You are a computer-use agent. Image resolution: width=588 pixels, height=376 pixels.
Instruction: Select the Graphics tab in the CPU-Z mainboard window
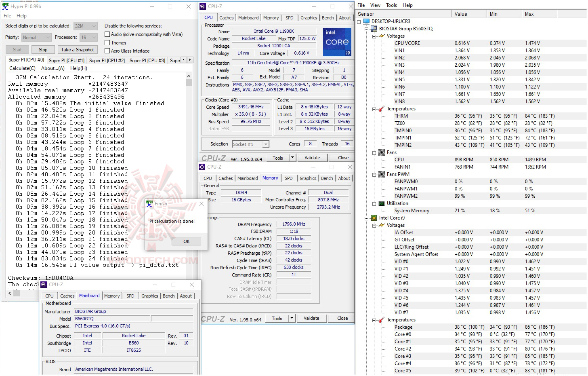[x=150, y=296]
